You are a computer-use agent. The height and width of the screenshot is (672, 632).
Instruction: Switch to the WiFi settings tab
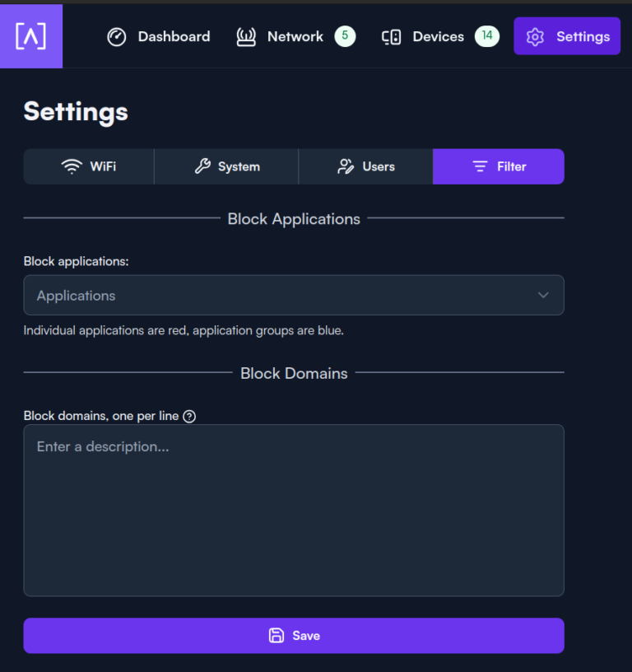click(89, 166)
